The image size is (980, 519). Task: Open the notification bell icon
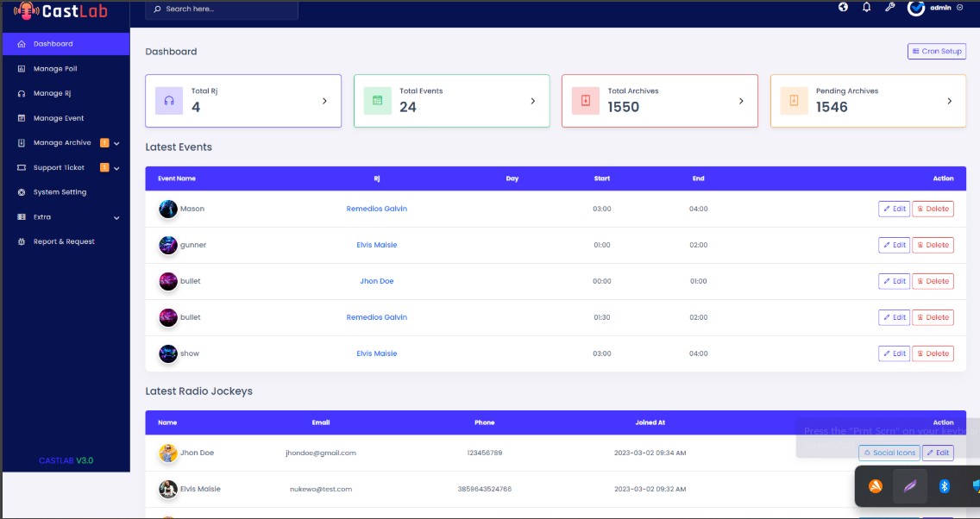(x=867, y=8)
